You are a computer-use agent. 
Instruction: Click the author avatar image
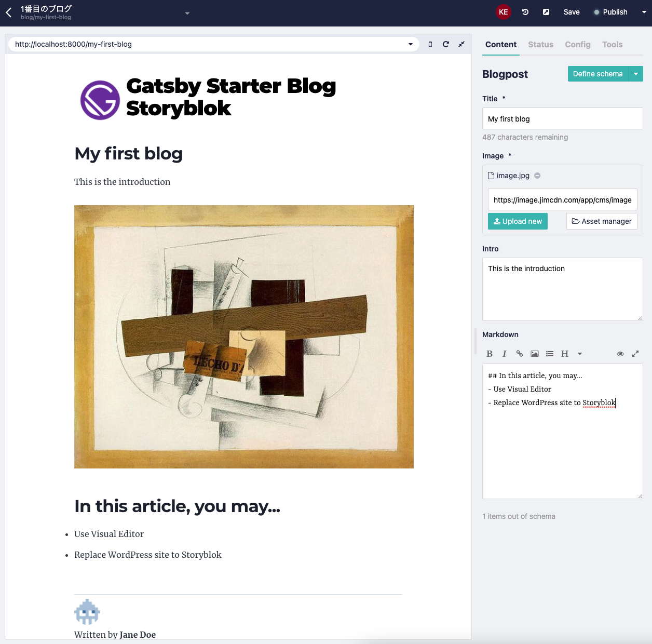click(87, 612)
